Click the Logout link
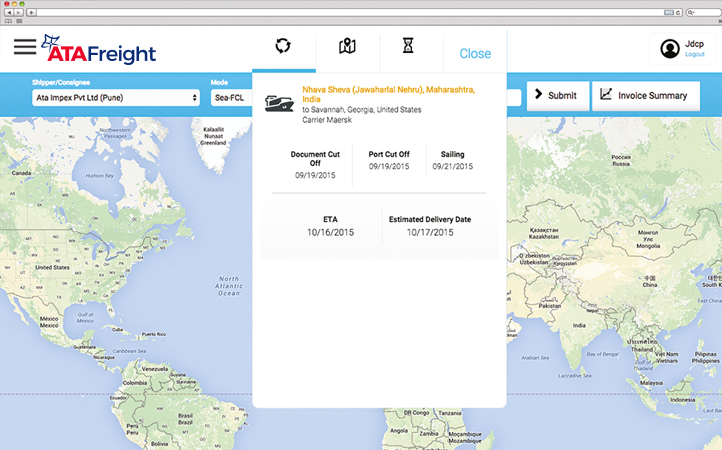Image resolution: width=722 pixels, height=450 pixels. click(x=695, y=55)
